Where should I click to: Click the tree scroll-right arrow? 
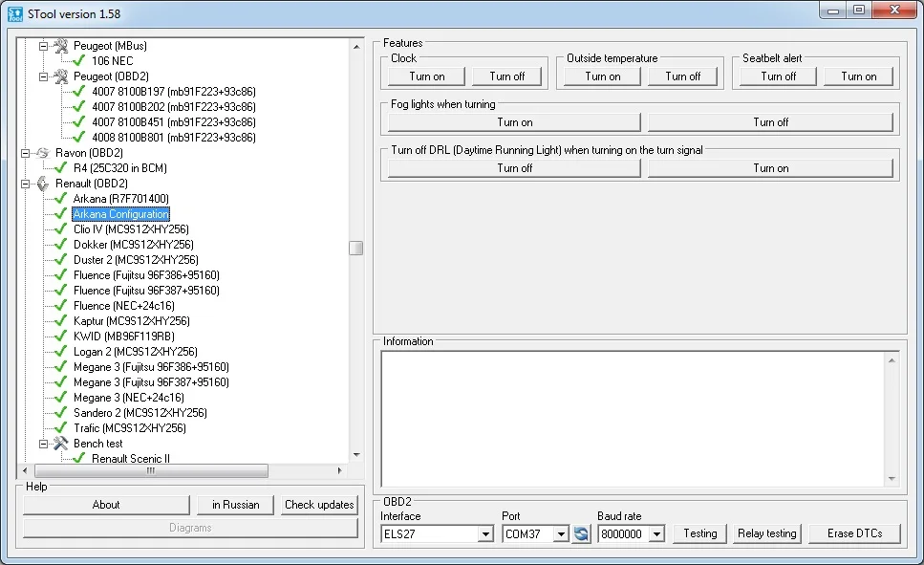coord(339,470)
